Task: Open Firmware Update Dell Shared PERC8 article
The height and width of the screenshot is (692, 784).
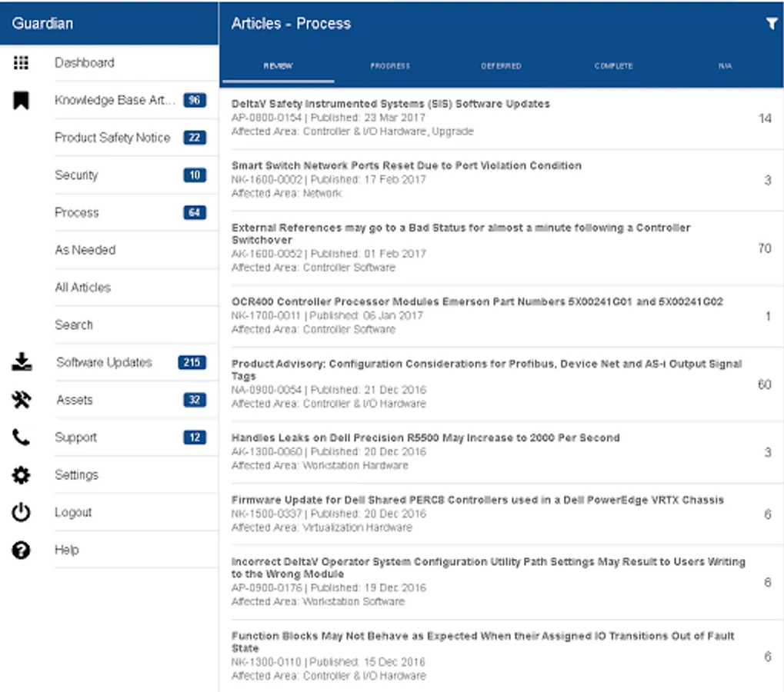Action: pos(501,514)
